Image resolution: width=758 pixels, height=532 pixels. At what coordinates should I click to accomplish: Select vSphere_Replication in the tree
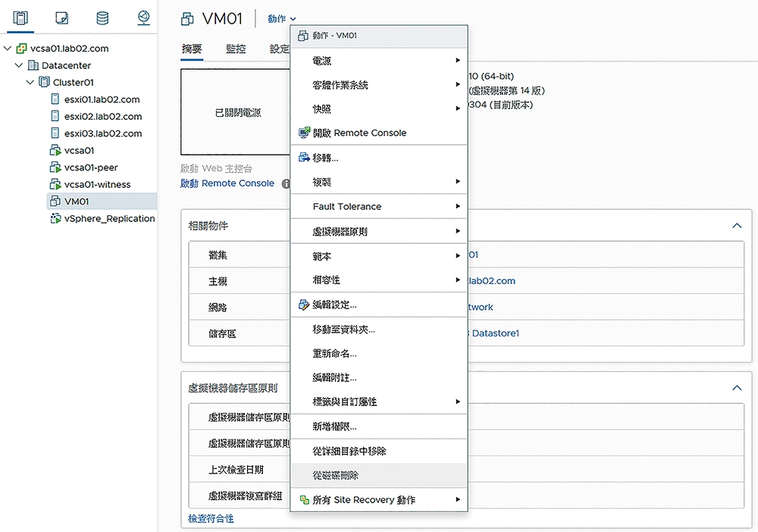(109, 218)
